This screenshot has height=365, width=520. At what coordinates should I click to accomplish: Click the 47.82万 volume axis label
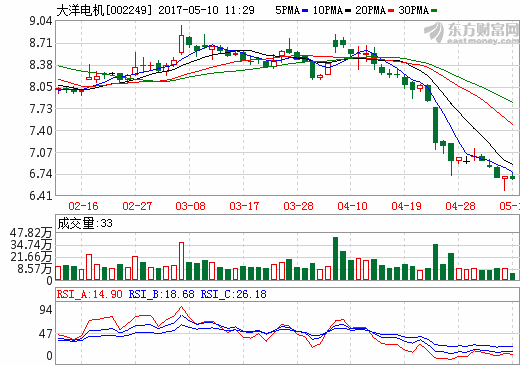pyautogui.click(x=31, y=233)
